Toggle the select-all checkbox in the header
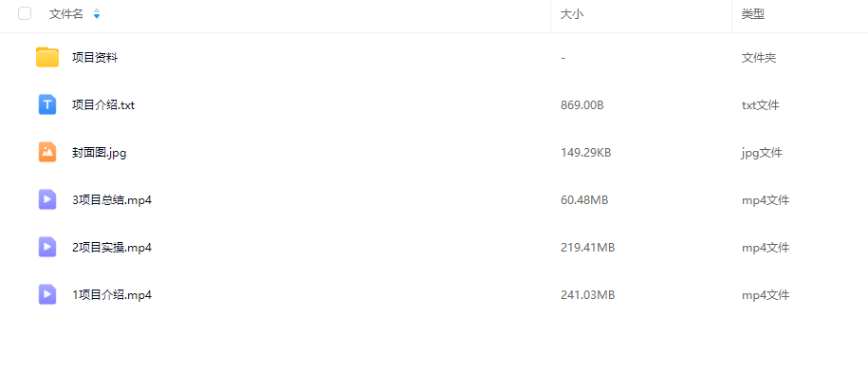Image resolution: width=868 pixels, height=374 pixels. click(x=25, y=14)
